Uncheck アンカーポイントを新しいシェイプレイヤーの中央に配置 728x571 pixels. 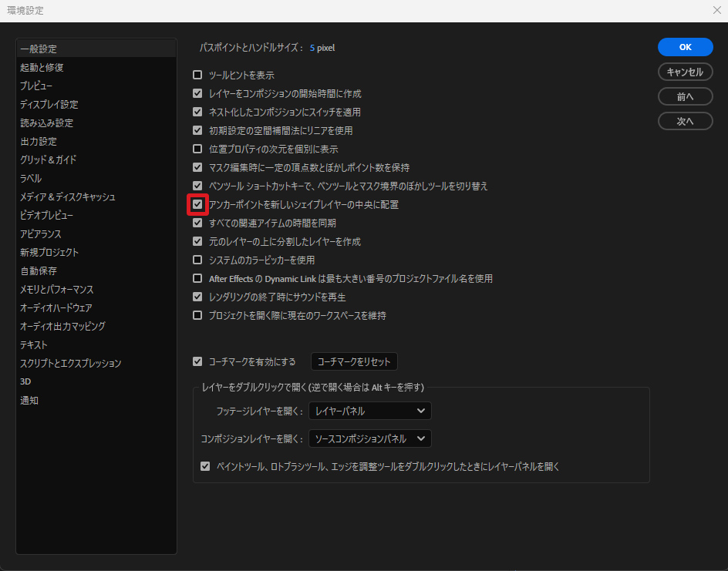click(197, 205)
